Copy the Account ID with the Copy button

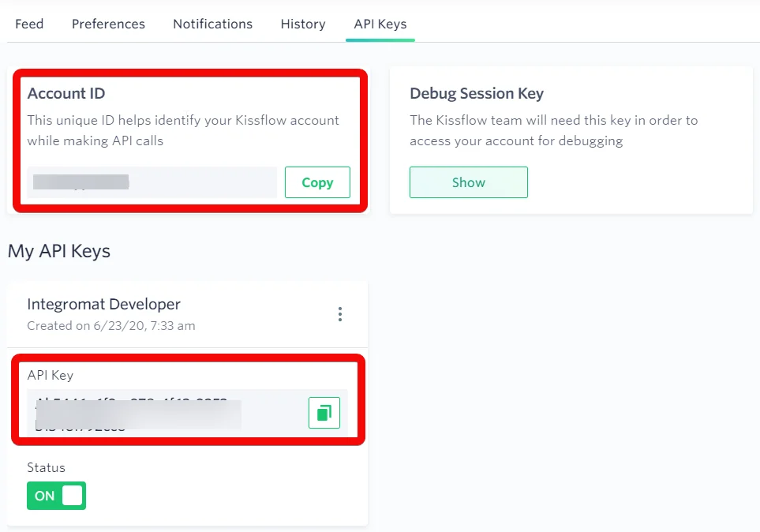pyautogui.click(x=317, y=182)
